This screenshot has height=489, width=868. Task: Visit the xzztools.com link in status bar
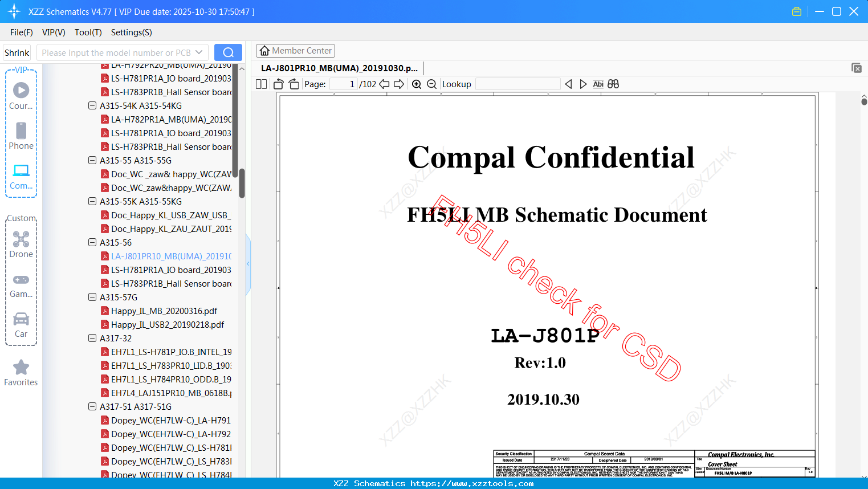click(472, 483)
